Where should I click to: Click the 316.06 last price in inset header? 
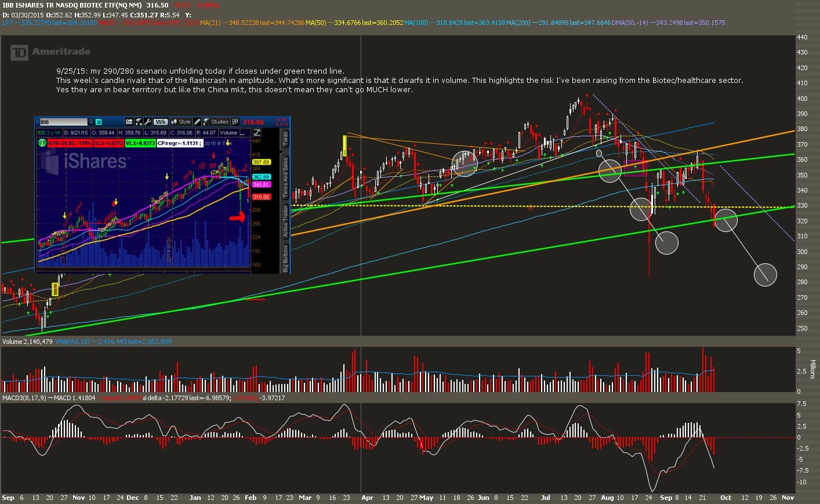(253, 122)
